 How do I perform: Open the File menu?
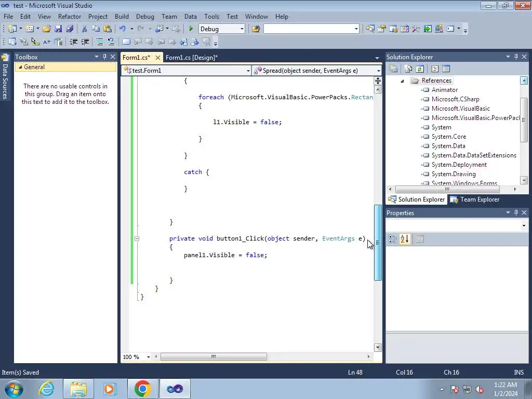[8, 16]
